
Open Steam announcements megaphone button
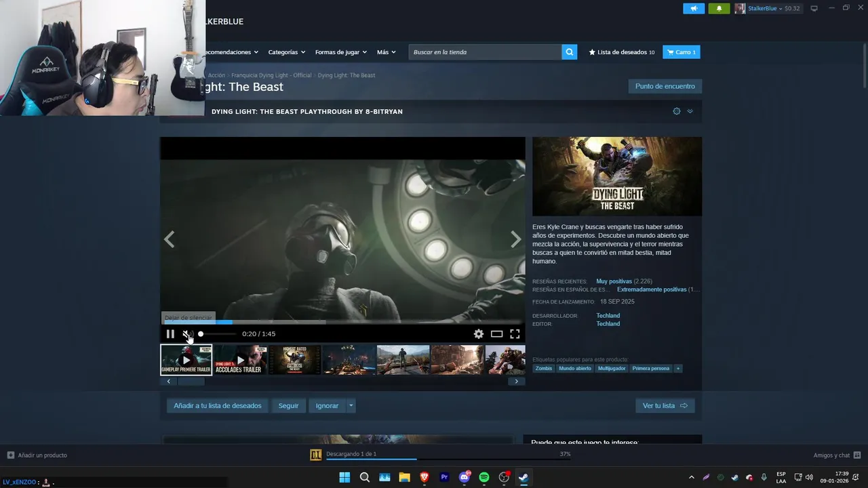point(693,8)
